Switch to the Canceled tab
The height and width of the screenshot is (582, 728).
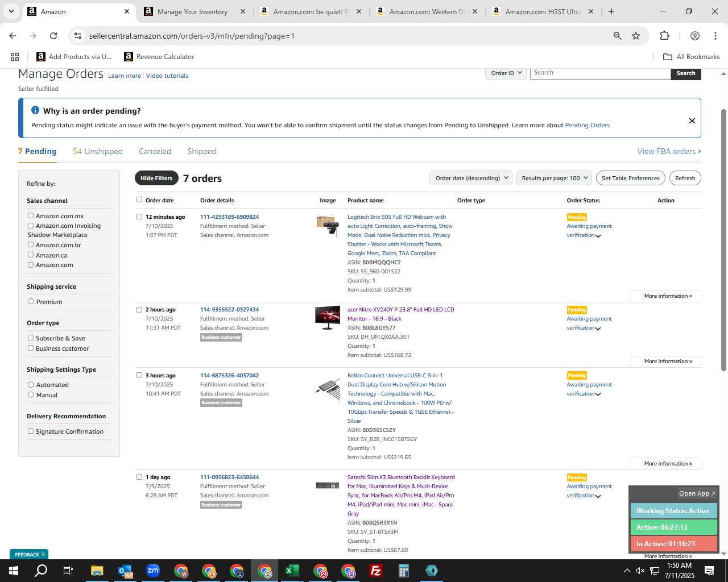(x=155, y=151)
